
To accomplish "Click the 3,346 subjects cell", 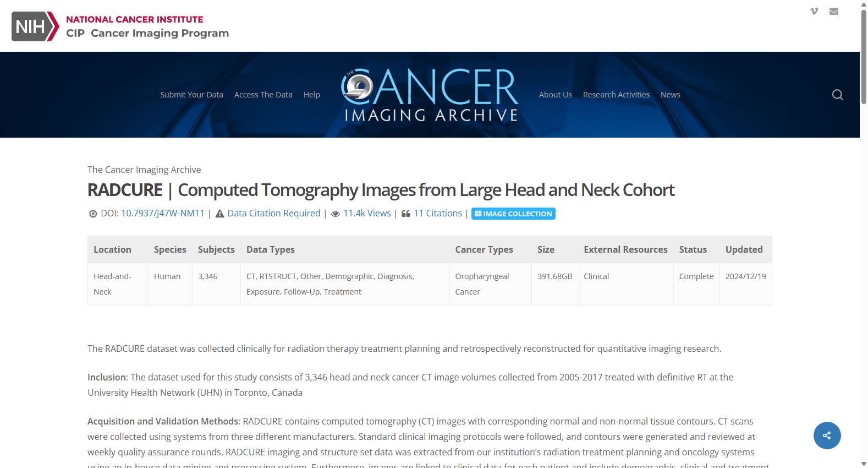I will pyautogui.click(x=216, y=284).
